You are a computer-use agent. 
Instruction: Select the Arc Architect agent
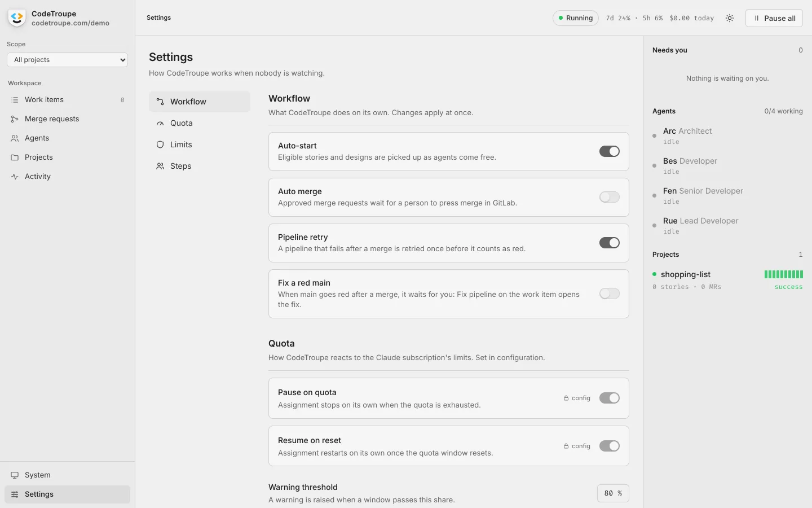tap(727, 135)
